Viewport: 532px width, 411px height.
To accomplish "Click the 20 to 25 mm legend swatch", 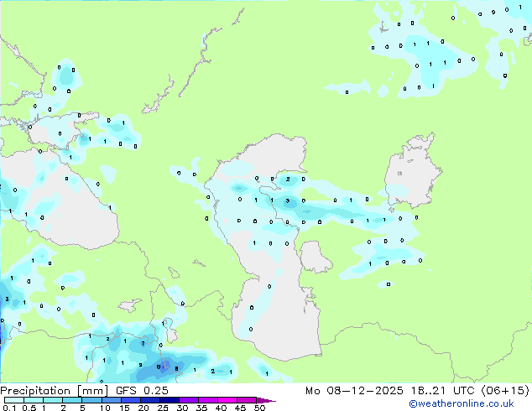I will [x=150, y=400].
